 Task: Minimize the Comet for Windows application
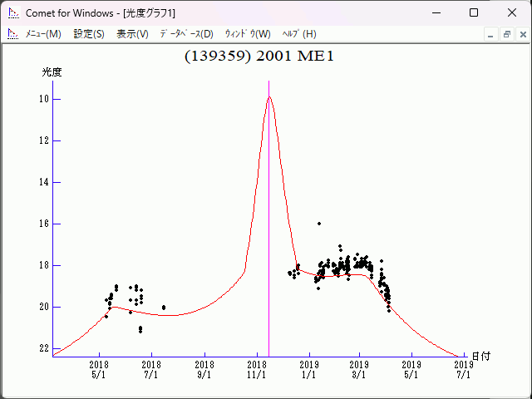coord(436,12)
